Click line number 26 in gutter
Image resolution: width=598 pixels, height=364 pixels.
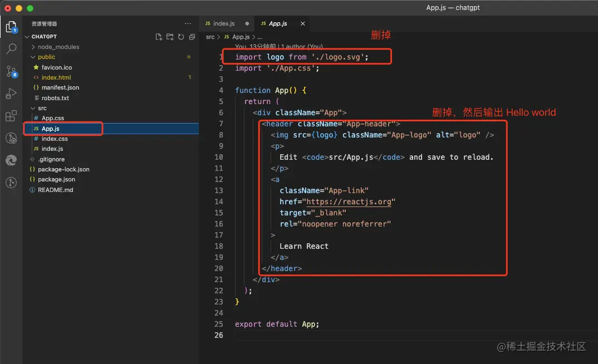click(218, 335)
